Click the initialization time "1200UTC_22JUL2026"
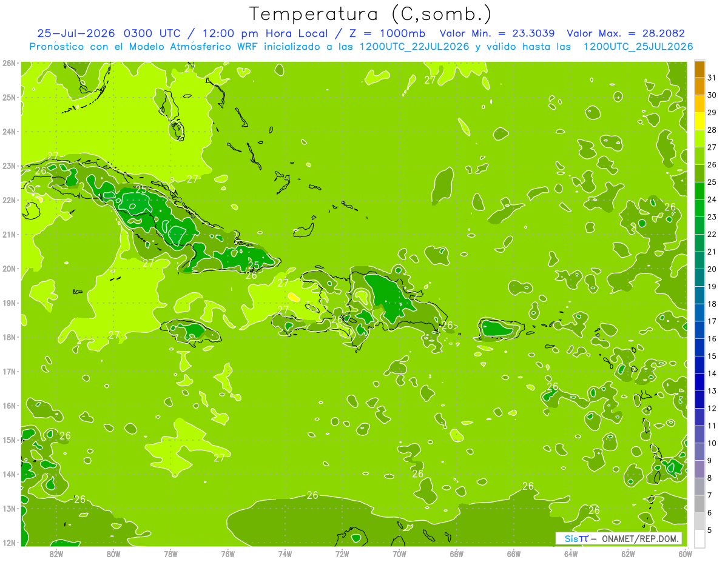Screen dimensions: 728x562 coord(414,47)
